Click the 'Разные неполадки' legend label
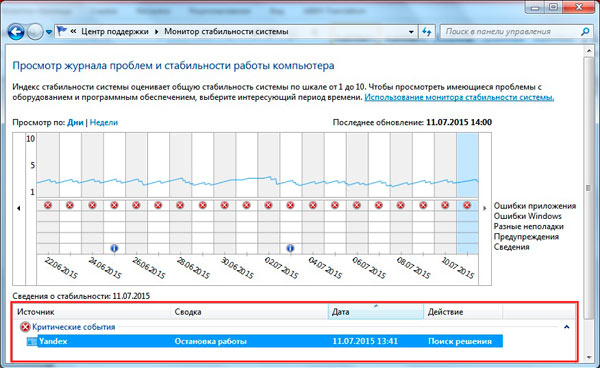Image resolution: width=600 pixels, height=368 pixels. 528,226
